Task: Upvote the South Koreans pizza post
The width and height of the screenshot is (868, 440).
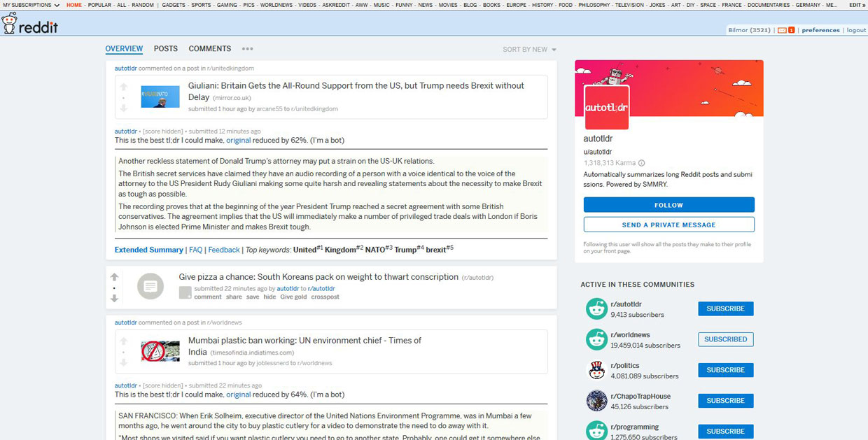Action: 114,277
